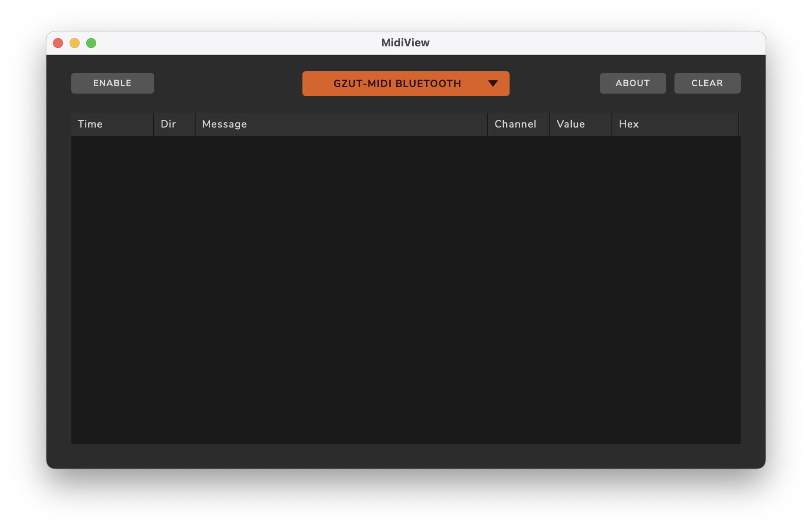The image size is (812, 530).
Task: Clear the MIDI message log
Action: 707,83
